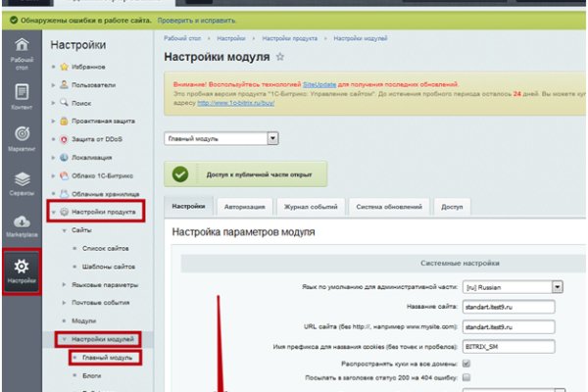Collapse the Настройки продукта tree node
This screenshot has width=588, height=392.
(53, 211)
